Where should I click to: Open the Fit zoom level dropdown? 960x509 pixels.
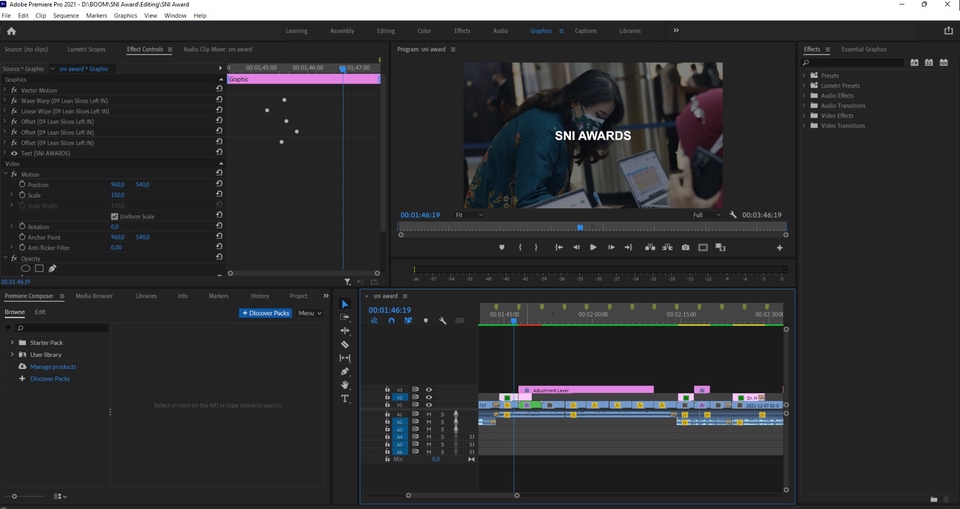click(469, 215)
